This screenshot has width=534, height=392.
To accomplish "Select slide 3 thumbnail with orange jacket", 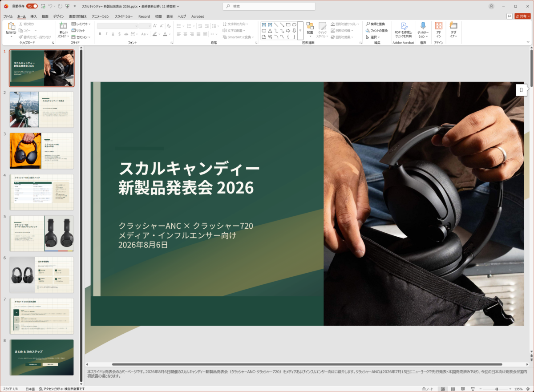I will tap(41, 151).
